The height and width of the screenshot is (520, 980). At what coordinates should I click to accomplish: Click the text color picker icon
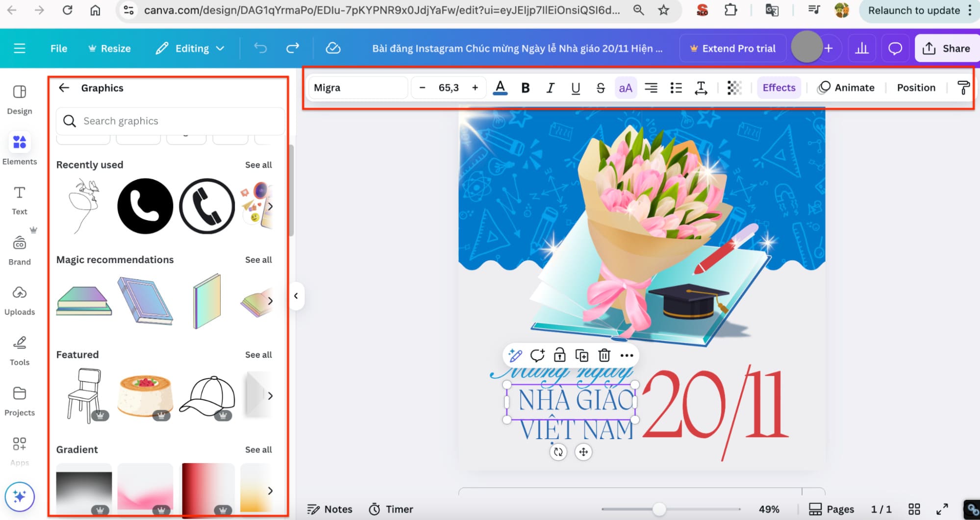coord(500,88)
